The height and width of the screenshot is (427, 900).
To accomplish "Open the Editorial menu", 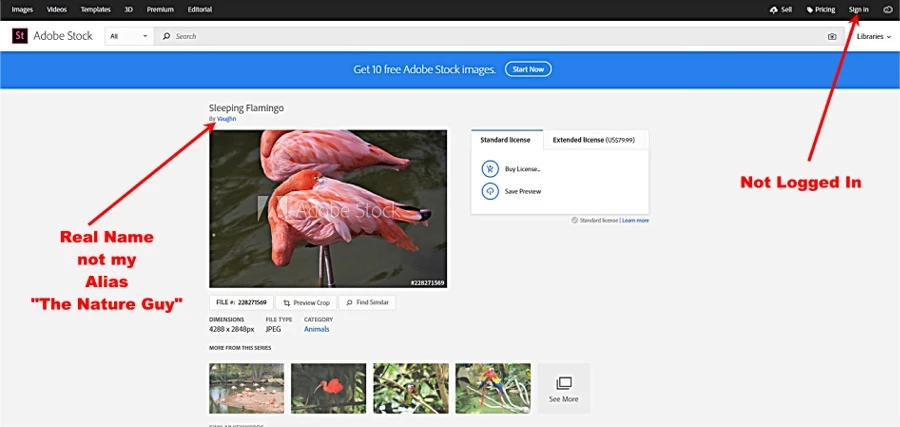I will point(200,10).
